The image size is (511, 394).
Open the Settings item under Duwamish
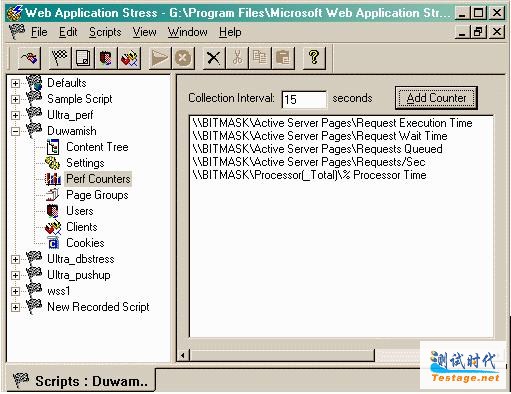pos(85,163)
